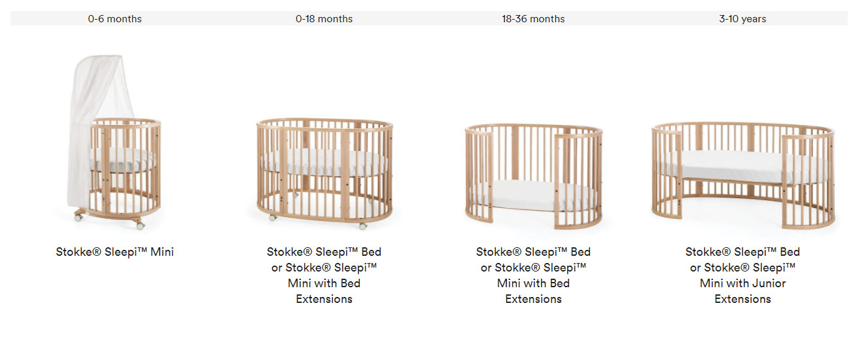Select the 0-6 months age heading
The image size is (868, 350).
tap(115, 19)
